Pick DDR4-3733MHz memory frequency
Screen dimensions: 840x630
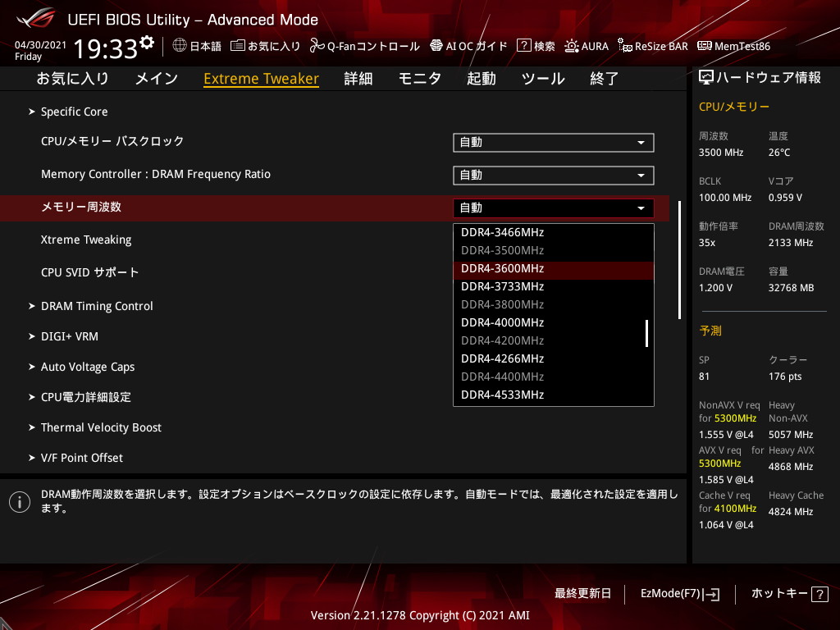click(554, 286)
